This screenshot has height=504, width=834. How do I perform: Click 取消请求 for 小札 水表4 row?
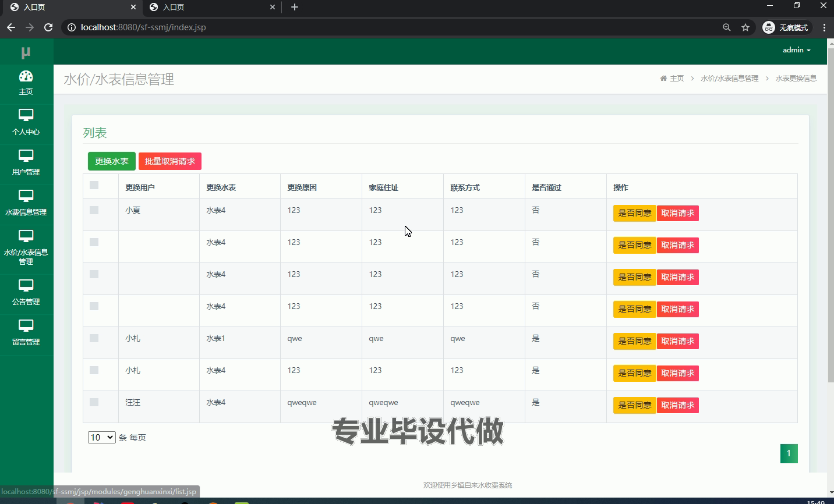click(677, 373)
